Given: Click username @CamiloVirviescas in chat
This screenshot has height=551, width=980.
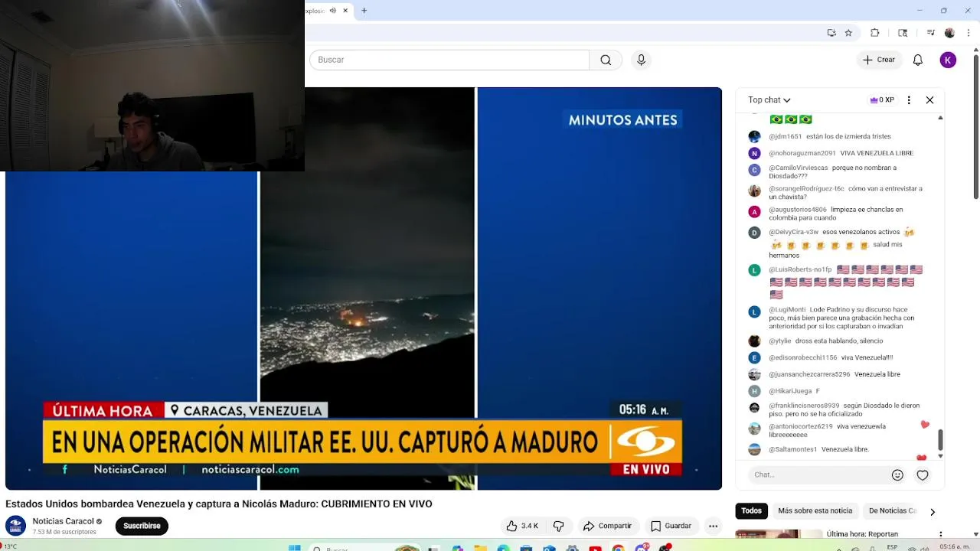Looking at the screenshot, I should coord(798,168).
